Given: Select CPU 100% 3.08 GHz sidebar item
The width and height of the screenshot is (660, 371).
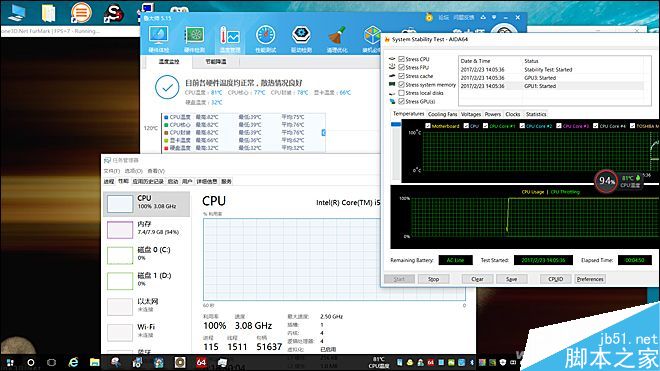Looking at the screenshot, I should [x=146, y=204].
